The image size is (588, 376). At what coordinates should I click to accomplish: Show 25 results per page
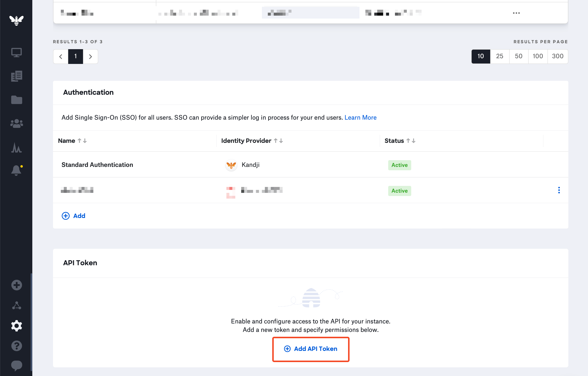point(500,56)
